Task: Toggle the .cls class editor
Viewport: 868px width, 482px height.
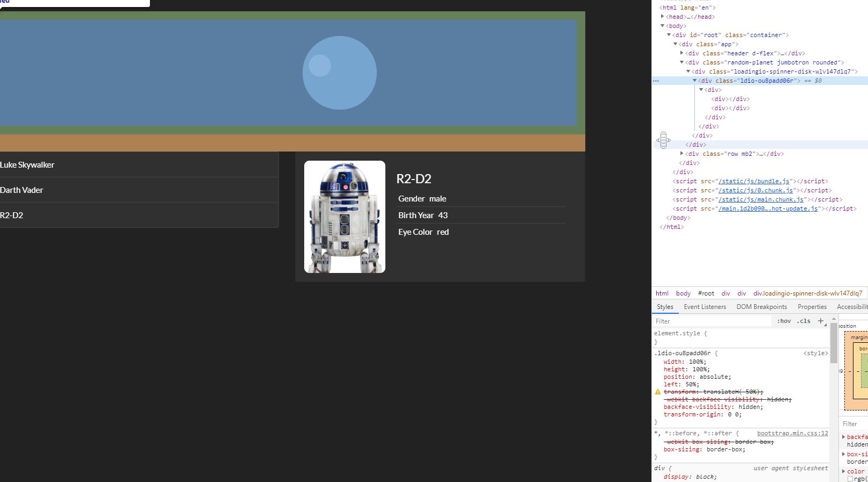Action: (804, 321)
